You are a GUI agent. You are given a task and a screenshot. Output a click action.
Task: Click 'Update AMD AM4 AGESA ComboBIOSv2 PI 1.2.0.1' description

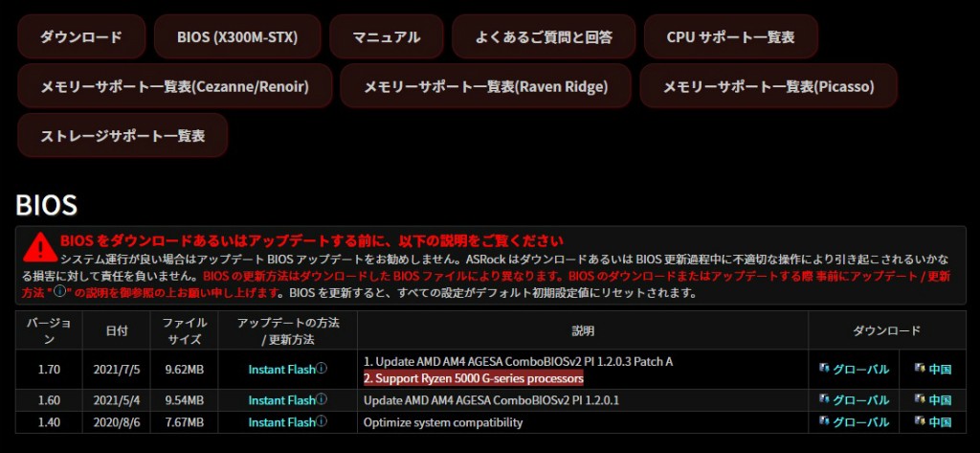pos(491,399)
